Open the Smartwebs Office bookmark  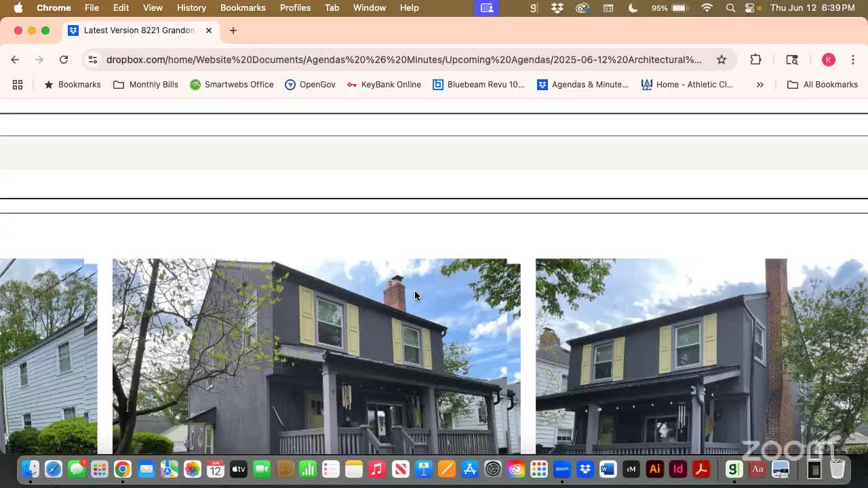click(x=232, y=85)
